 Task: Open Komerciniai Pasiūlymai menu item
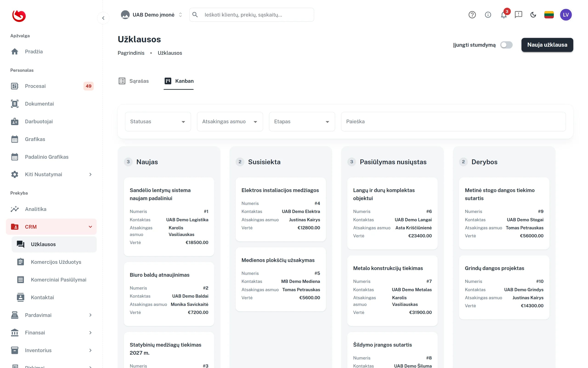coord(54,280)
